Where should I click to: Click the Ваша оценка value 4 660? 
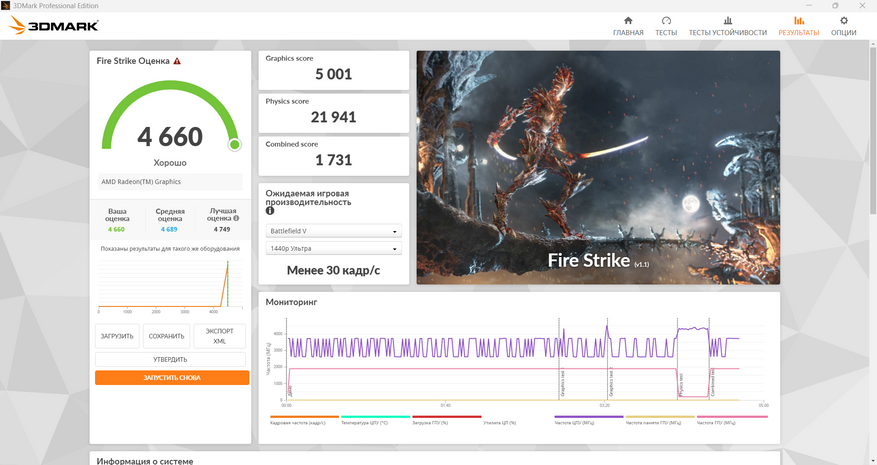pyautogui.click(x=116, y=229)
